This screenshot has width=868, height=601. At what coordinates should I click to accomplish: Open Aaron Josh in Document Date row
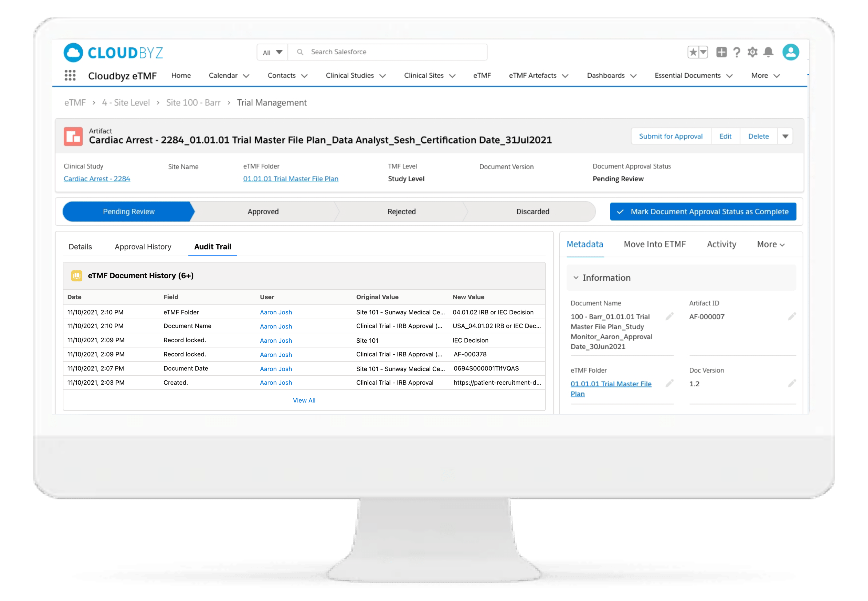pyautogui.click(x=276, y=369)
